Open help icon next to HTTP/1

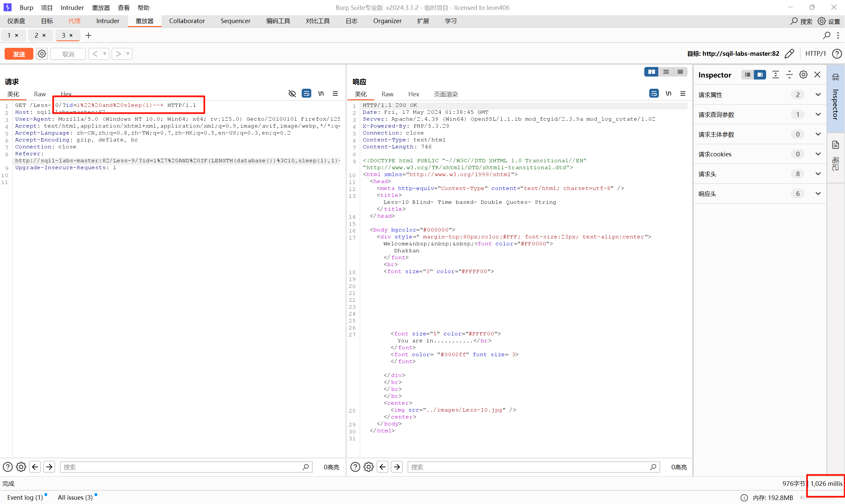click(836, 54)
